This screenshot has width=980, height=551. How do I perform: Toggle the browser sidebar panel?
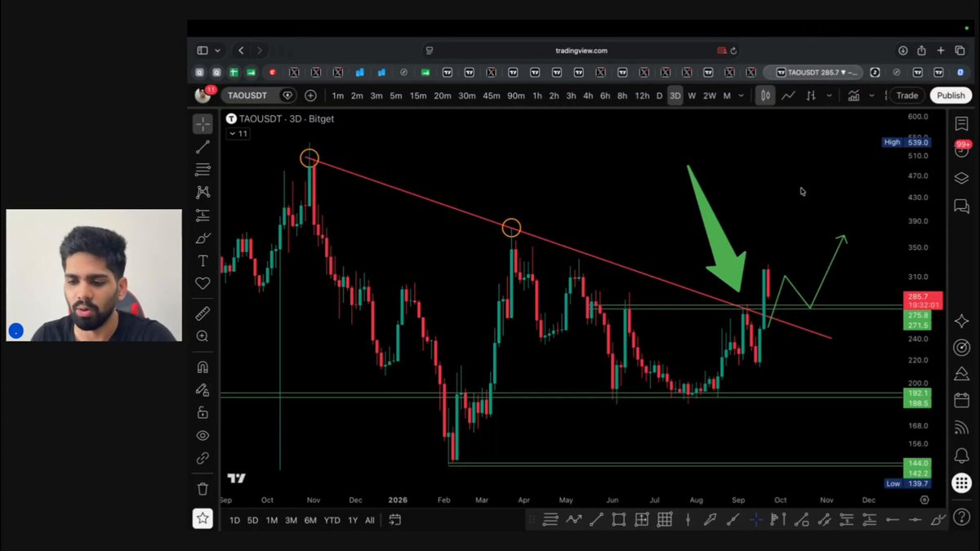point(203,51)
